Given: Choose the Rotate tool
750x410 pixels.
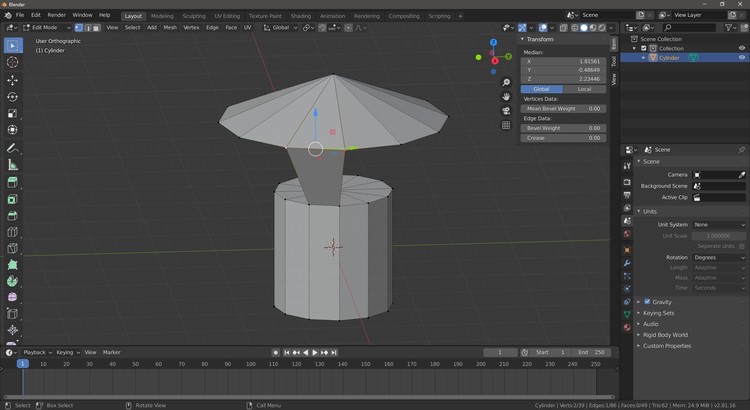Looking at the screenshot, I should point(13,97).
